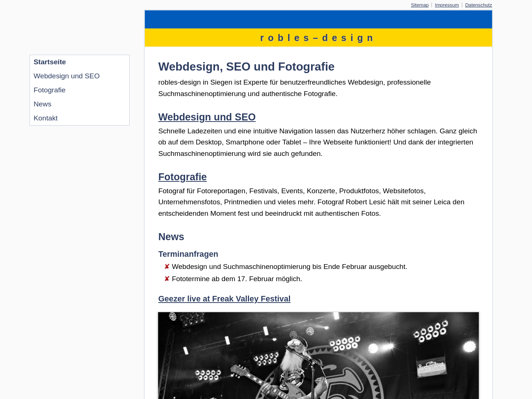
Task: Open Geezer live at Freak Valley Festival
Action: 224,299
